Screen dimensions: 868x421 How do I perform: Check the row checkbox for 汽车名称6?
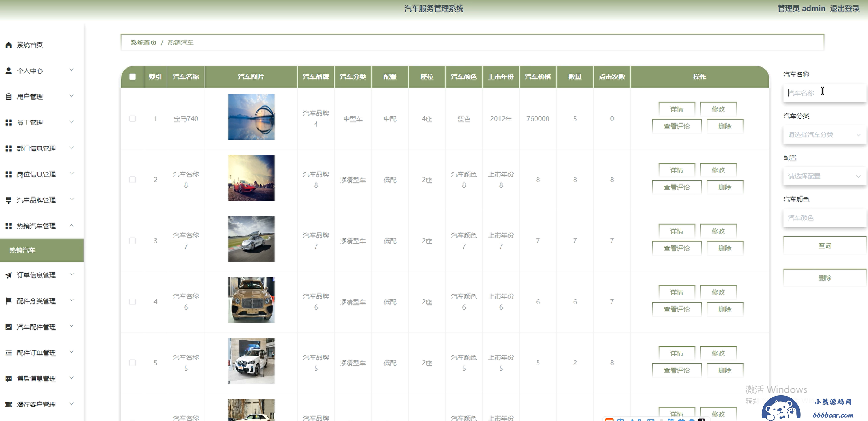132,302
